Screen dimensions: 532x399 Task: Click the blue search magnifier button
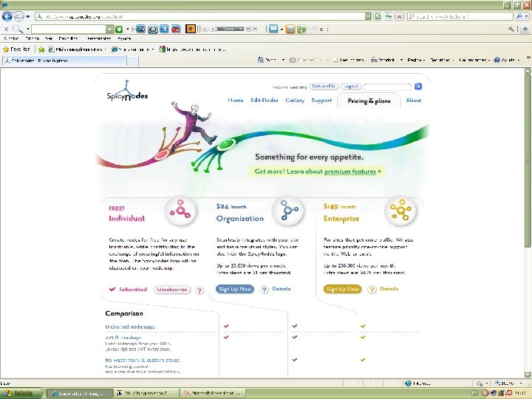(519, 16)
